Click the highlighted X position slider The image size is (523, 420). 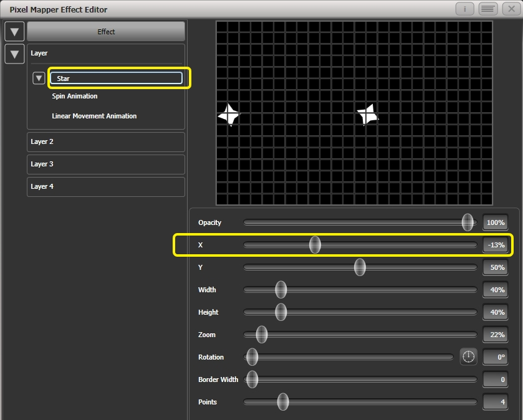click(x=315, y=245)
